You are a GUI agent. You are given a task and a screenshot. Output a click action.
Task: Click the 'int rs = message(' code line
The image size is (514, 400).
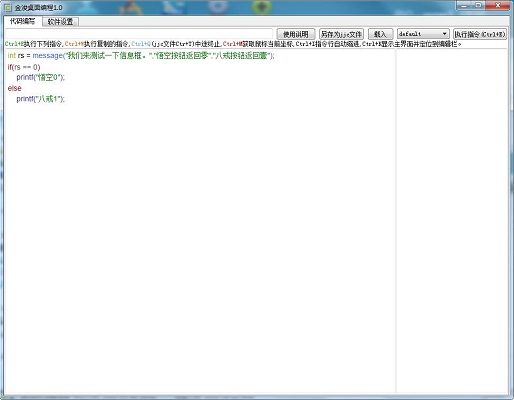tap(141, 56)
